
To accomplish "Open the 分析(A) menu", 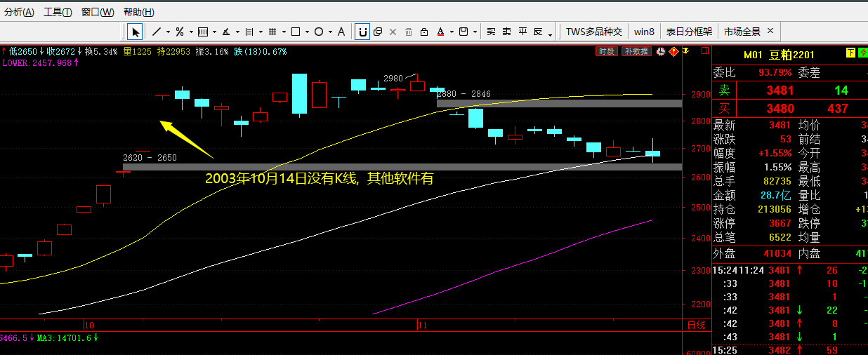I will click(x=19, y=12).
